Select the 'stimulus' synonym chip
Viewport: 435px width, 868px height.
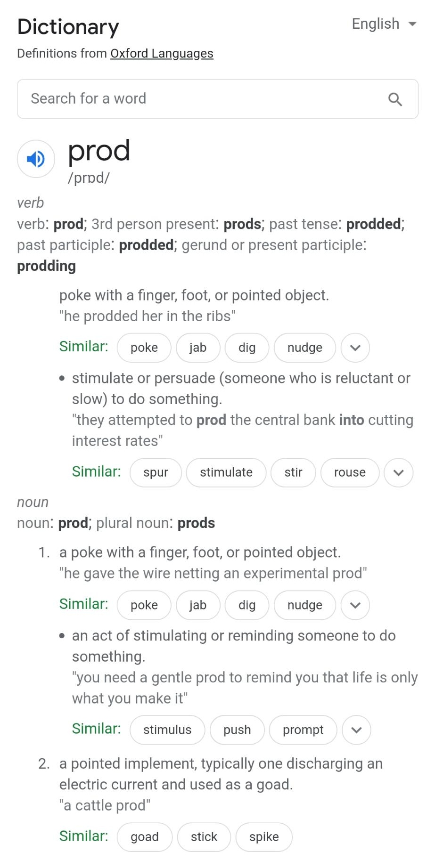tap(167, 730)
